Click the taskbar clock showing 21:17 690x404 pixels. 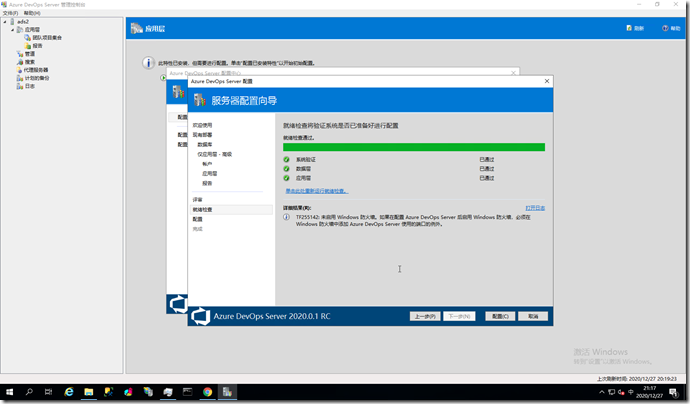(x=650, y=392)
